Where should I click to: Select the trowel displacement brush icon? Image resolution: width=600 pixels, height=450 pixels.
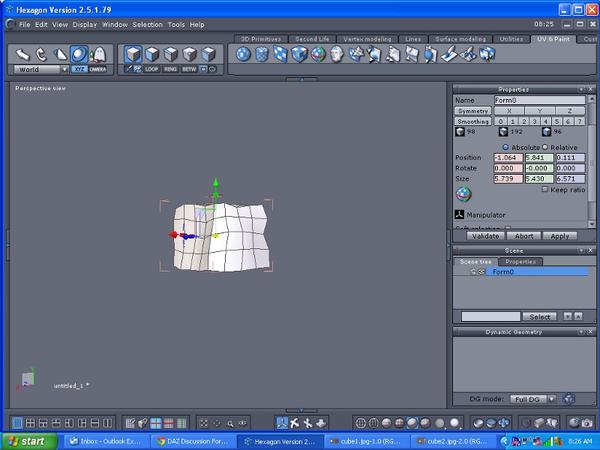tap(450, 54)
